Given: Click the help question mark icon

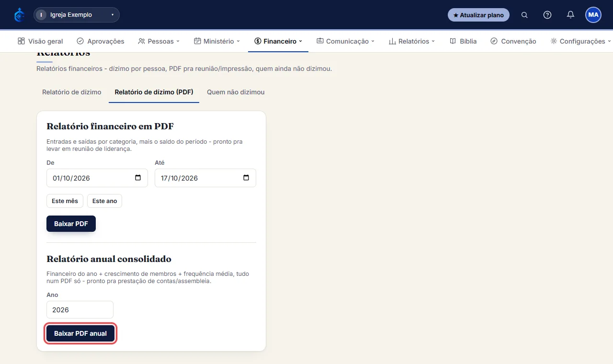Looking at the screenshot, I should pyautogui.click(x=547, y=15).
